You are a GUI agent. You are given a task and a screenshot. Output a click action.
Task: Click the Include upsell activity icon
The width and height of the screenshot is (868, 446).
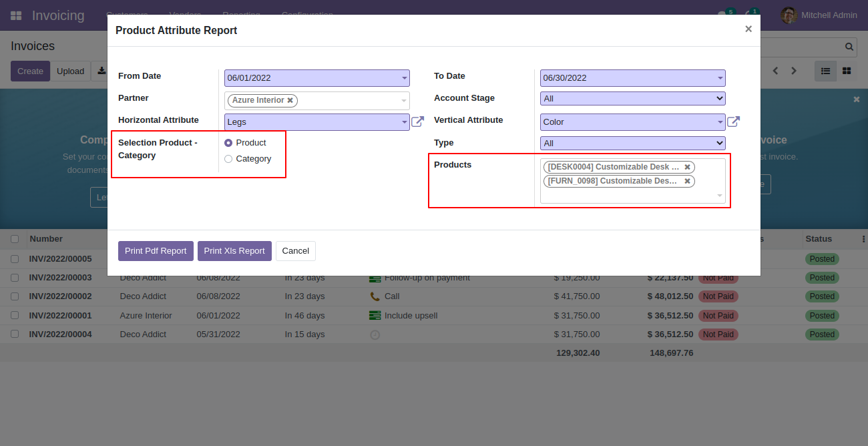click(x=375, y=315)
